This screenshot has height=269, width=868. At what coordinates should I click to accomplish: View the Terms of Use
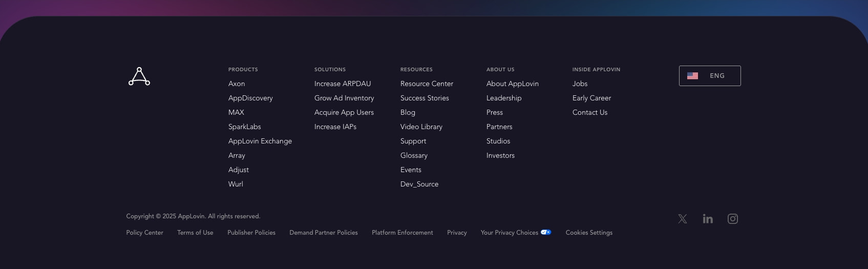pos(195,233)
